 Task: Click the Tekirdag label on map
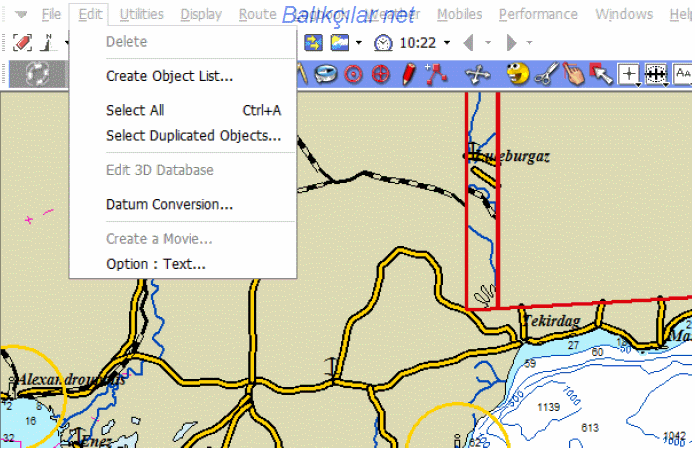[x=550, y=320]
